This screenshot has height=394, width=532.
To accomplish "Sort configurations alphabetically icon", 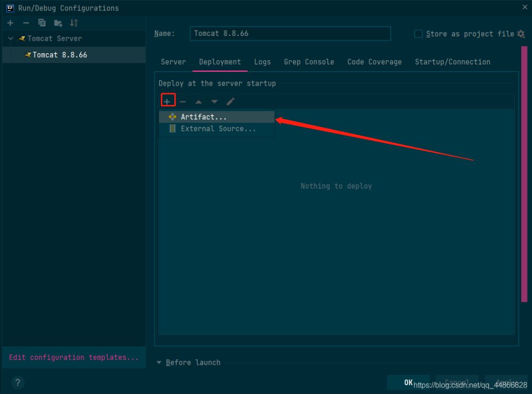I will [x=74, y=23].
